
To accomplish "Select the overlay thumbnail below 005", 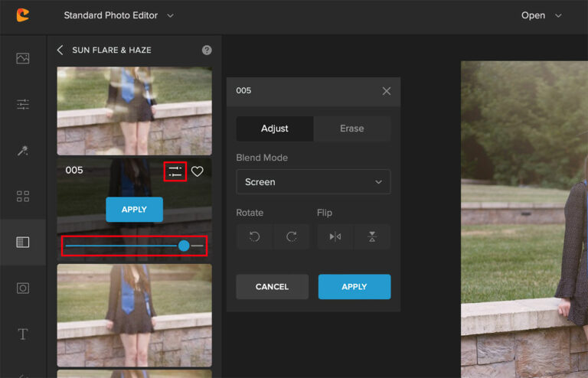I will 134,315.
